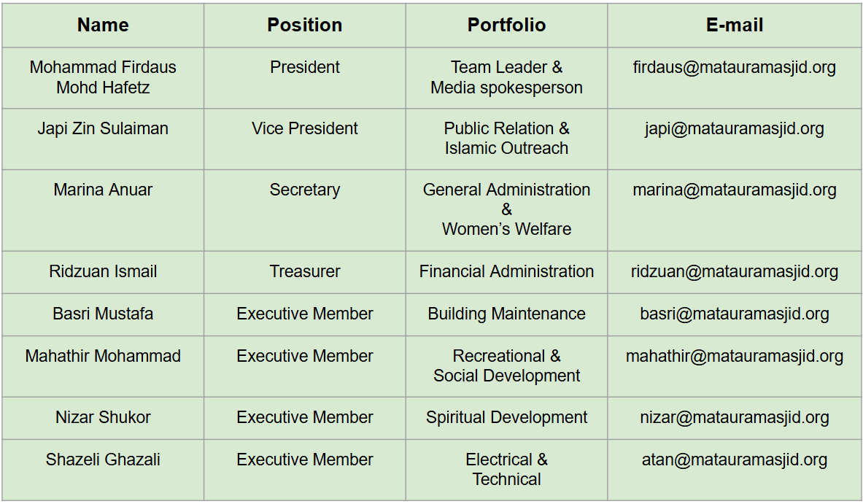The height and width of the screenshot is (504, 863).
Task: Click the Position column header
Action: point(304,26)
